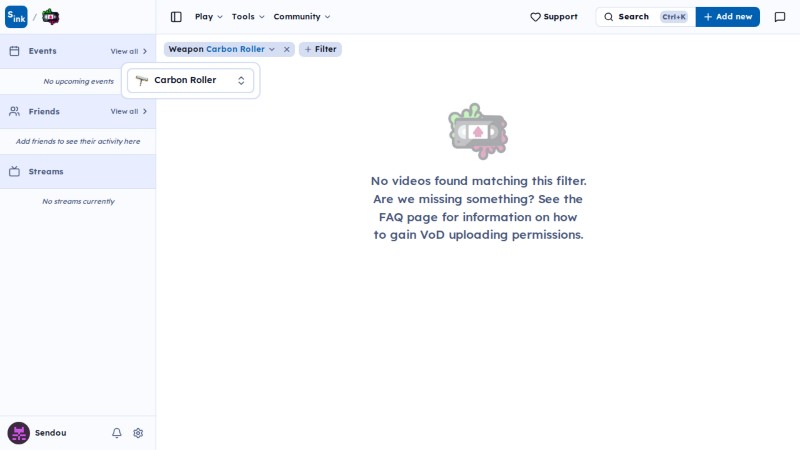800x450 pixels.
Task: Open the chat bubble icon
Action: [780, 17]
